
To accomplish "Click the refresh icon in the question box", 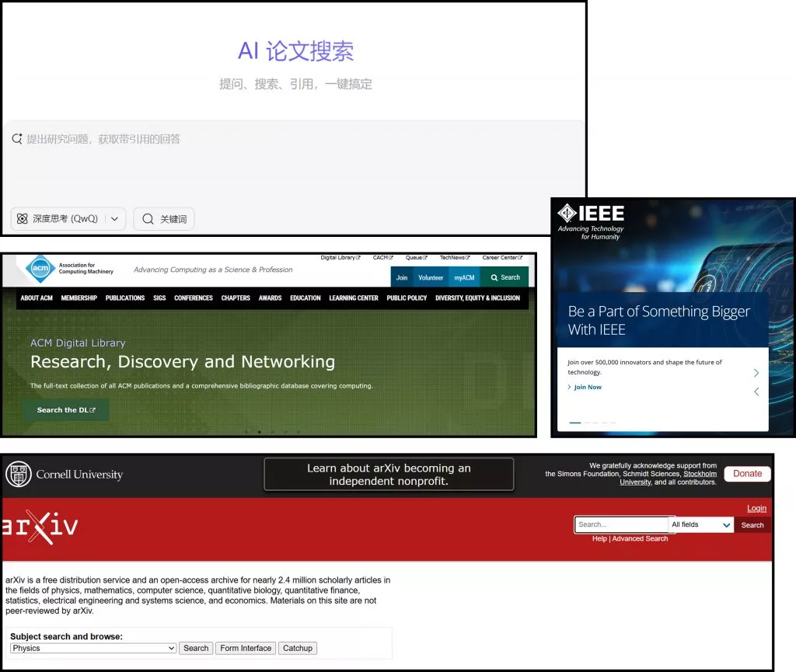I will click(17, 138).
